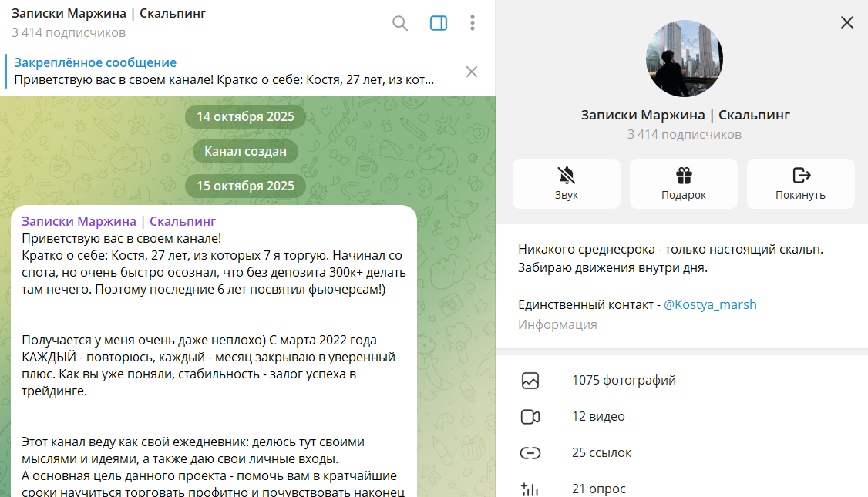The width and height of the screenshot is (868, 497).
Task: Send a gift via Подарок button
Action: (684, 183)
